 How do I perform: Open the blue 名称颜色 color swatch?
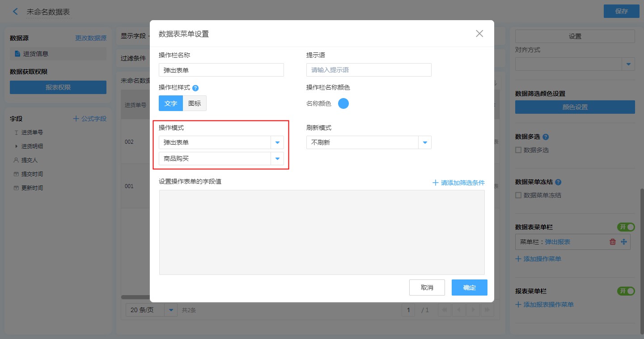[343, 103]
